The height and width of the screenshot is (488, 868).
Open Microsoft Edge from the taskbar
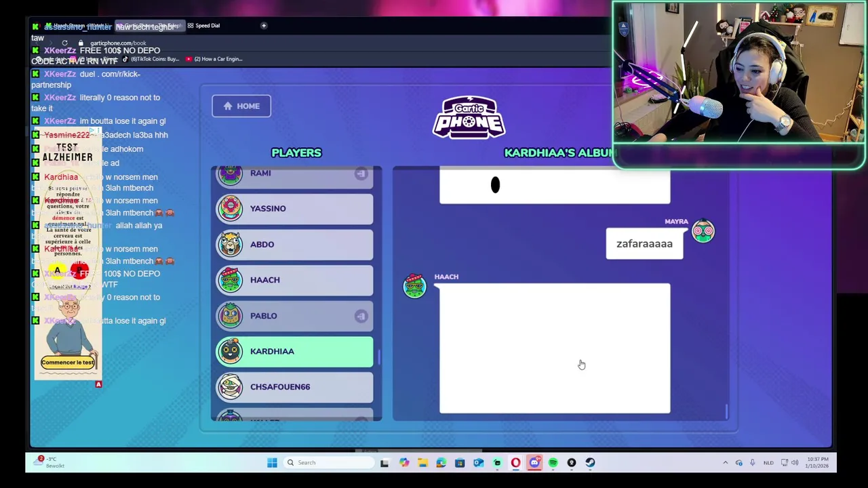coord(441,463)
